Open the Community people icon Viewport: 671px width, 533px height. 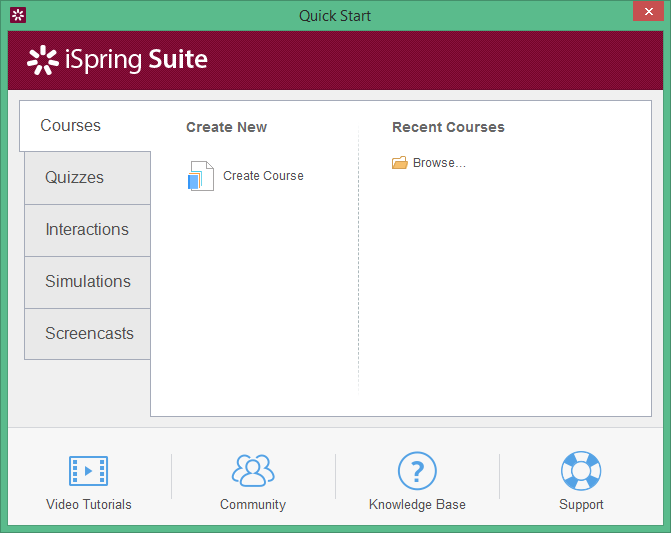point(253,470)
